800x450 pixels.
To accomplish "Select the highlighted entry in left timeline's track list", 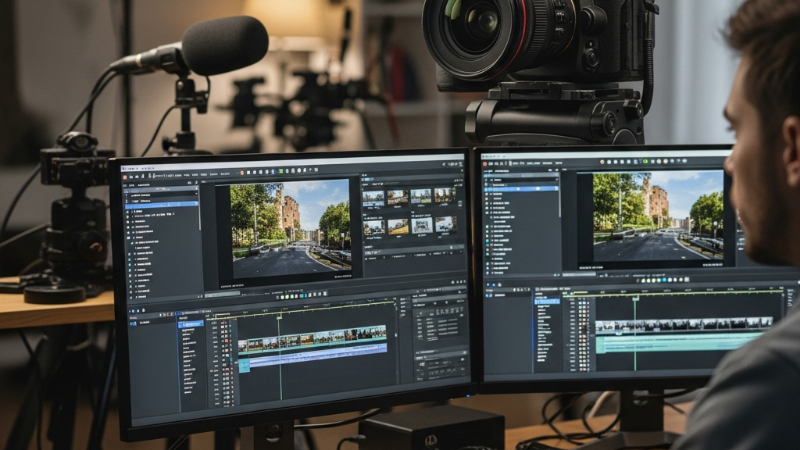I will (x=190, y=324).
